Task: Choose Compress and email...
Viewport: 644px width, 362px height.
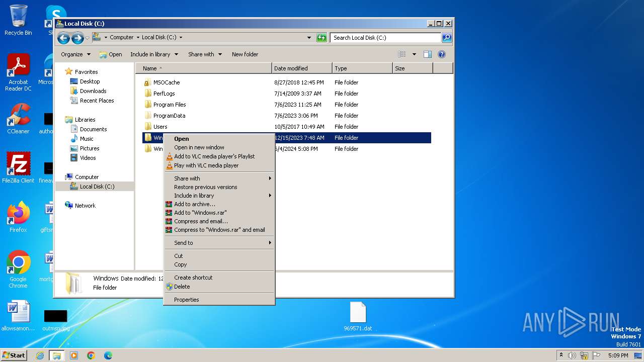Action: click(219, 221)
